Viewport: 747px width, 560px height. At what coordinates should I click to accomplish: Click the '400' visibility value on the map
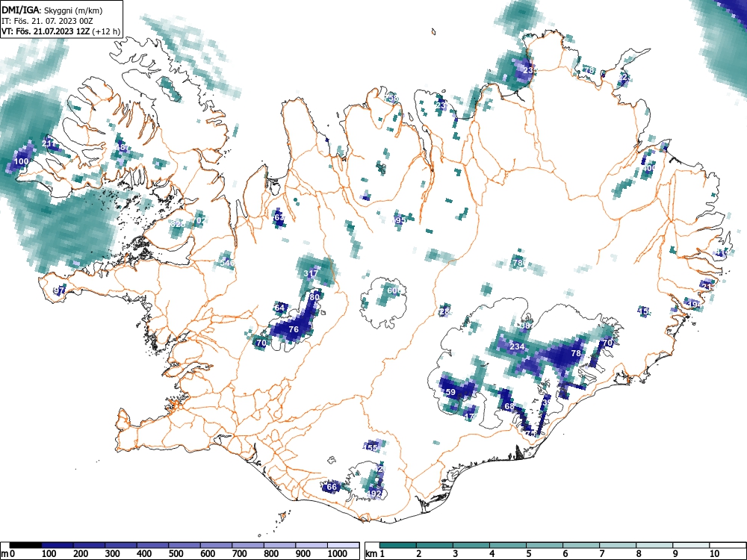[649, 167]
